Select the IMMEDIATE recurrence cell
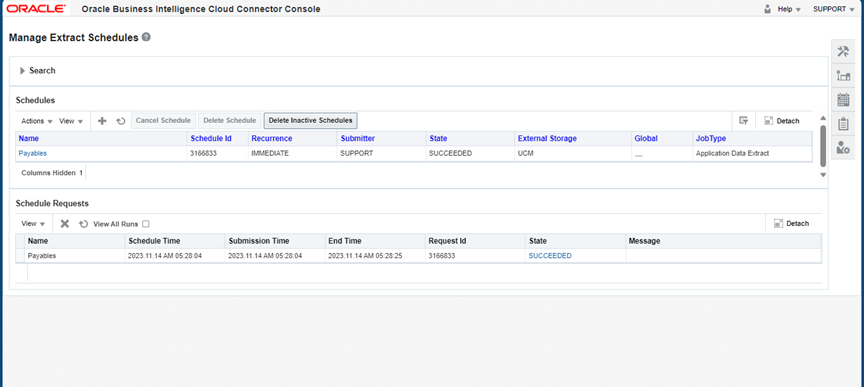The height and width of the screenshot is (387, 864). (269, 153)
